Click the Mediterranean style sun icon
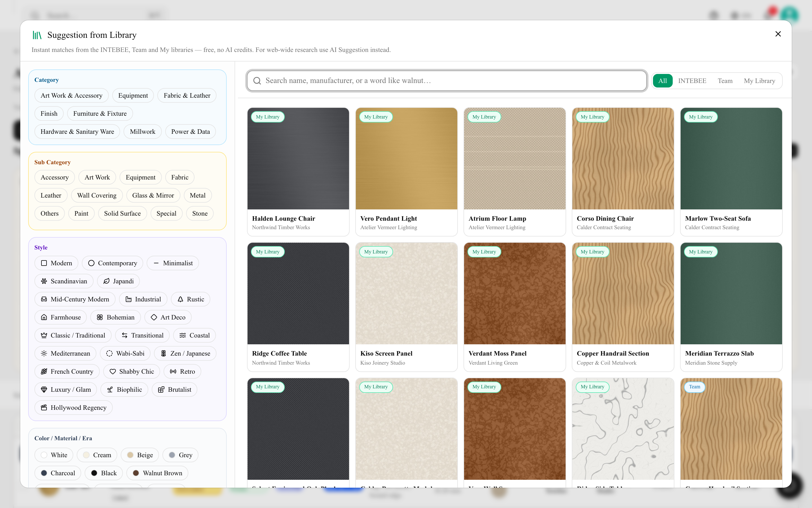Image resolution: width=812 pixels, height=508 pixels. coord(44,353)
